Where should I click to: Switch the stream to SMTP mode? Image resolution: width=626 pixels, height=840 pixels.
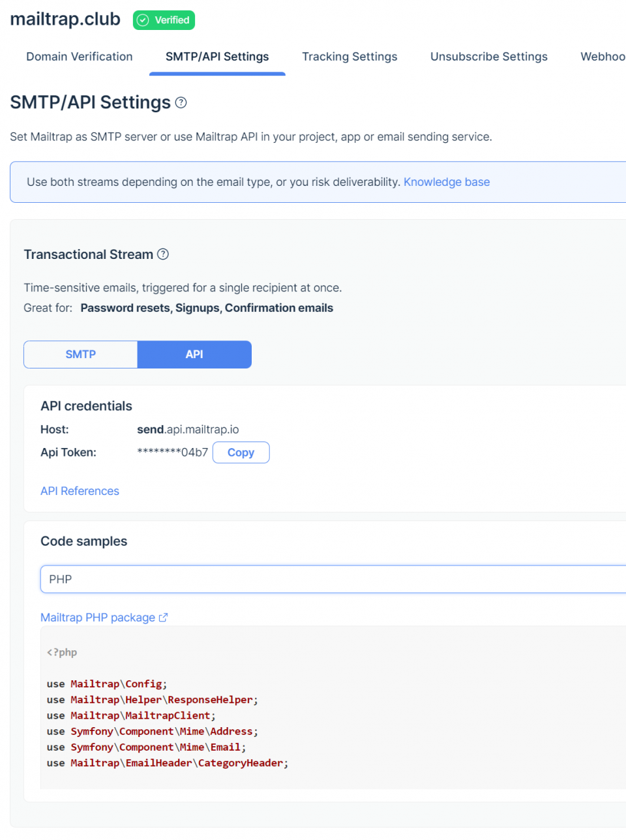coord(80,354)
